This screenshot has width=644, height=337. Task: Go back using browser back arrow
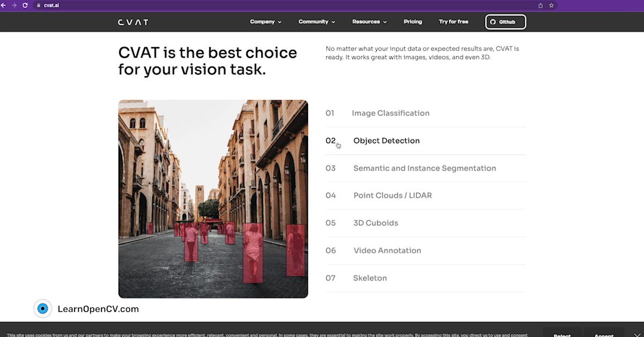point(4,5)
